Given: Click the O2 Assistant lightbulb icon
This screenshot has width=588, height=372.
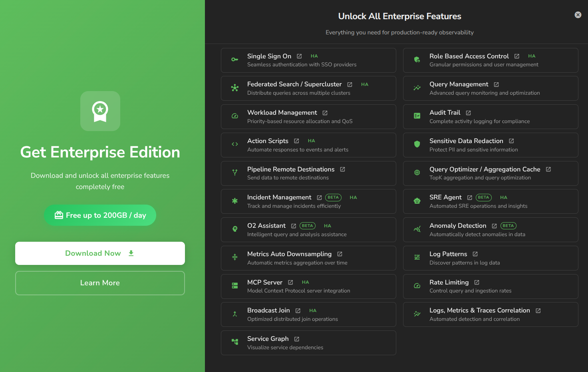Looking at the screenshot, I should point(235,229).
